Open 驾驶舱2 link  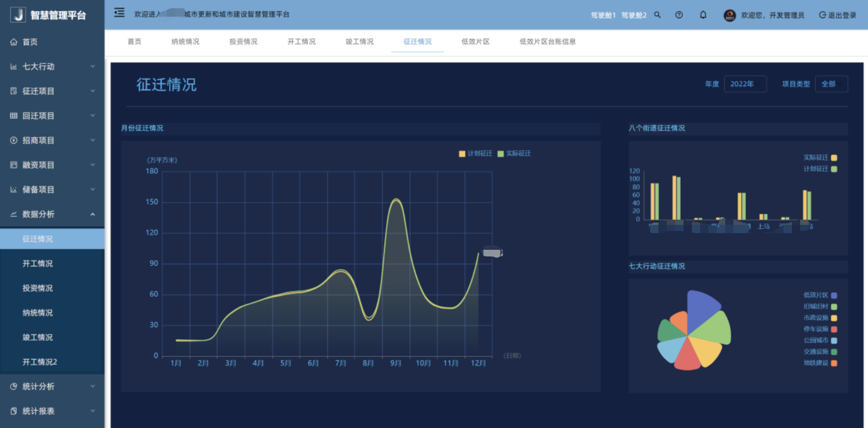634,16
